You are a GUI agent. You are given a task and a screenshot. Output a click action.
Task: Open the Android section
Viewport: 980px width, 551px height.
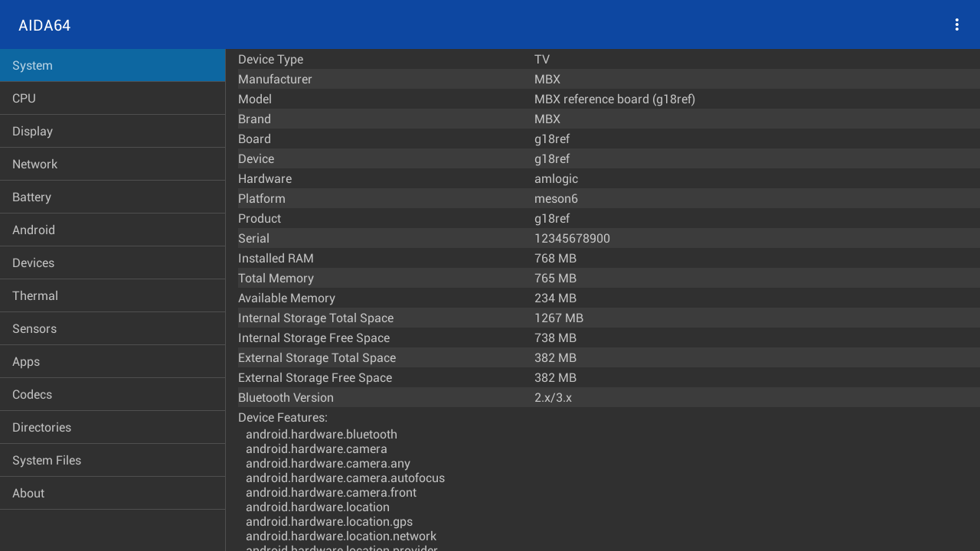[113, 230]
